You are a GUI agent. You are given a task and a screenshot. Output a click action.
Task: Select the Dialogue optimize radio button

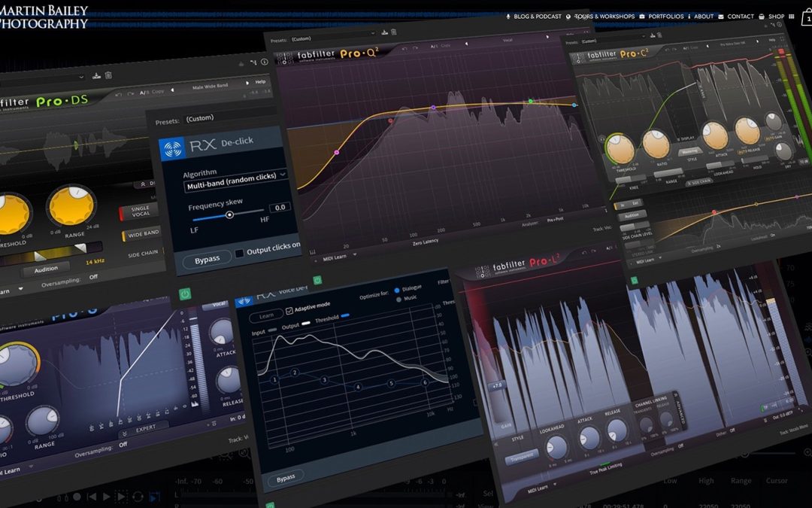398,289
